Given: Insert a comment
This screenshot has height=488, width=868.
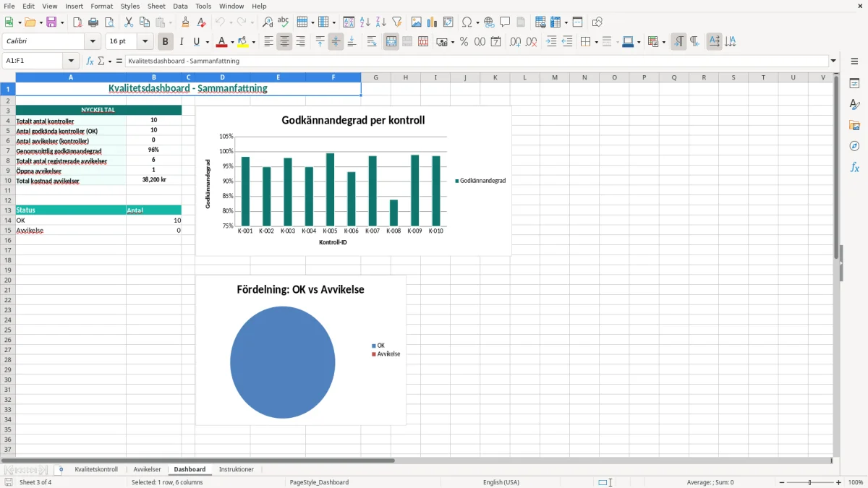Looking at the screenshot, I should click(x=505, y=22).
